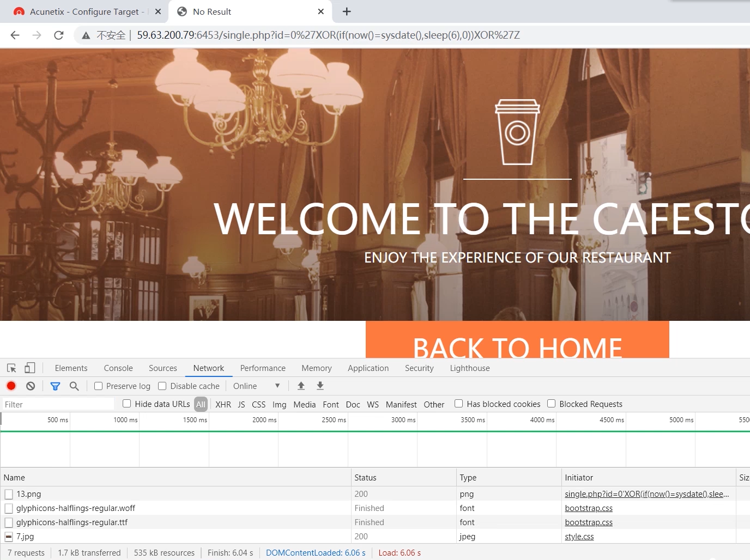Go back using the browser back arrow
750x560 pixels.
pyautogui.click(x=15, y=35)
